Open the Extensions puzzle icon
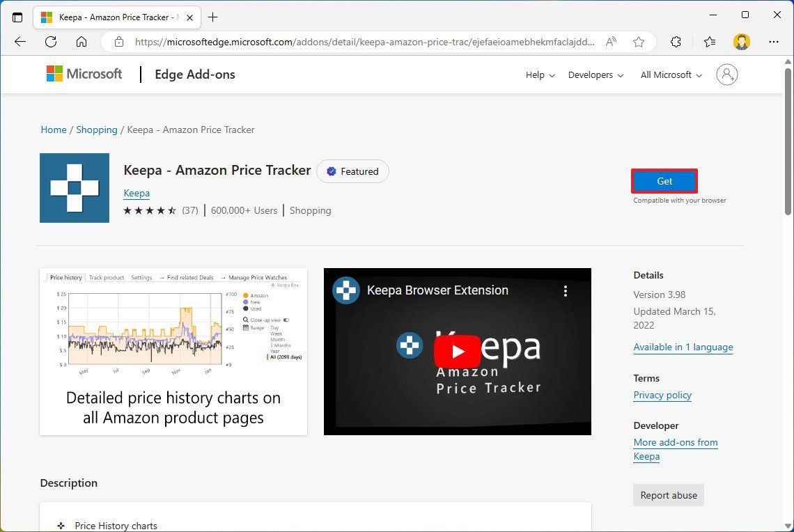Image resolution: width=794 pixels, height=532 pixels. (x=675, y=42)
